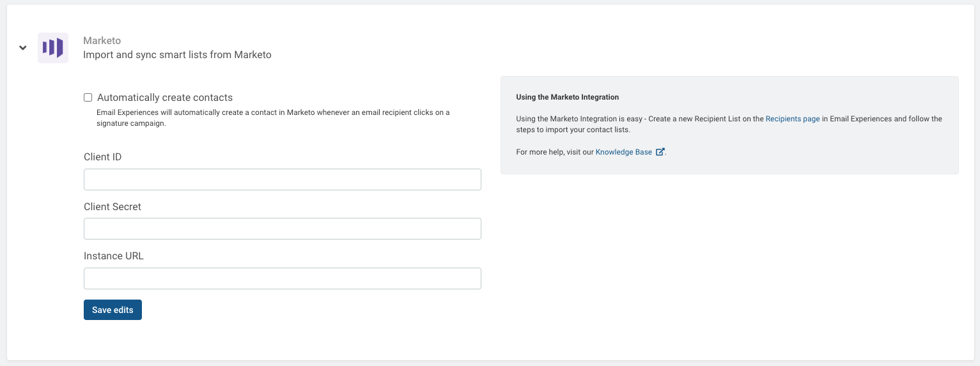This screenshot has width=980, height=366.
Task: Click the 'Instance URL' field label
Action: 114,256
